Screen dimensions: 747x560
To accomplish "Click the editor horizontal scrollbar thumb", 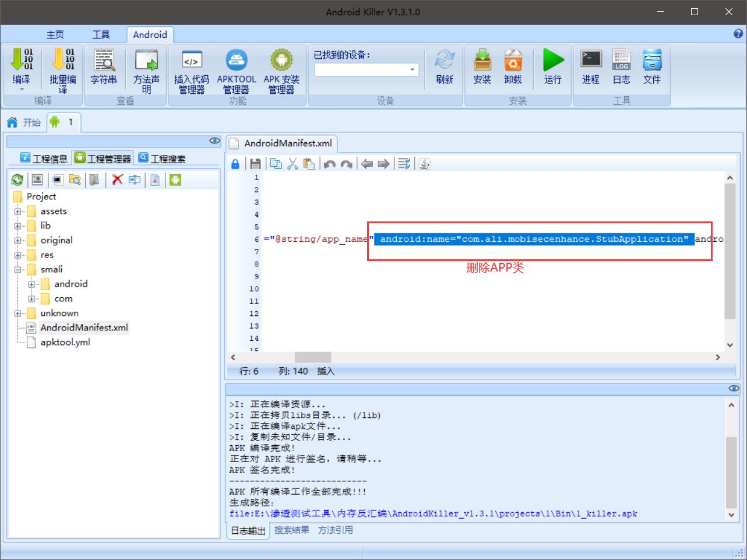I will coord(313,357).
